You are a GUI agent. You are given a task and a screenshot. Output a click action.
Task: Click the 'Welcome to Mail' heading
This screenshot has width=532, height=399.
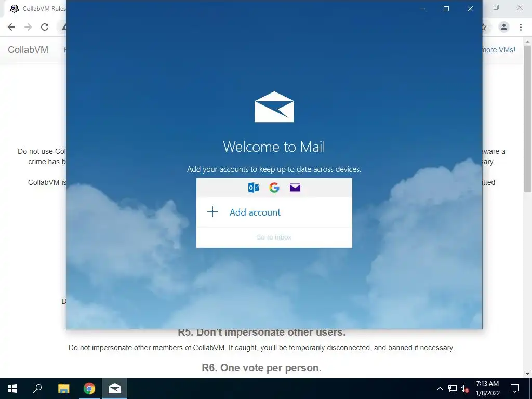click(x=274, y=147)
